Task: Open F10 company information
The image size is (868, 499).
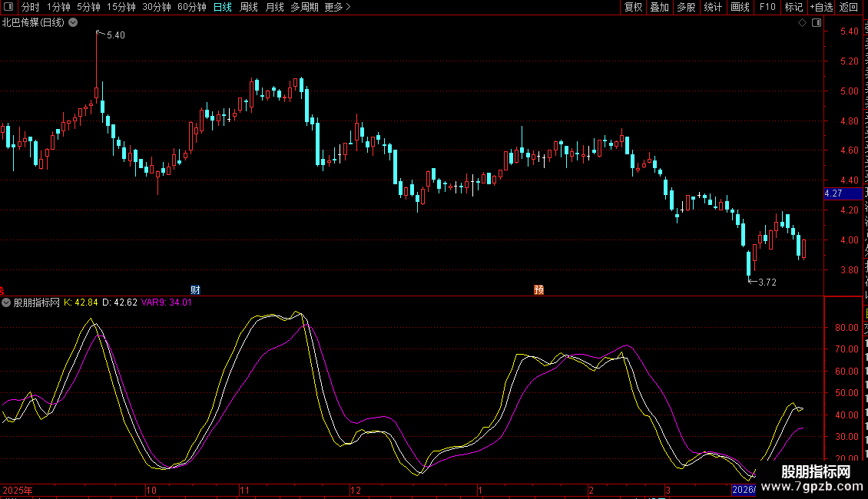Action: pyautogui.click(x=767, y=7)
